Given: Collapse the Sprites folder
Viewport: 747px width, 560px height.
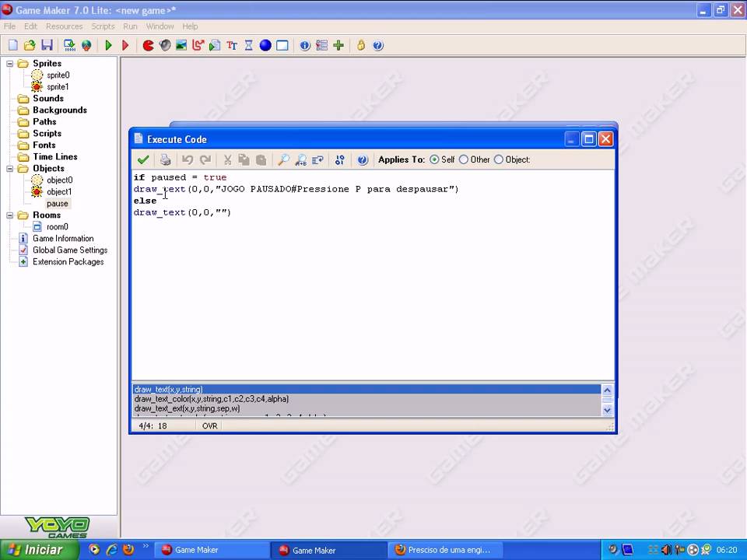Looking at the screenshot, I should [x=9, y=63].
